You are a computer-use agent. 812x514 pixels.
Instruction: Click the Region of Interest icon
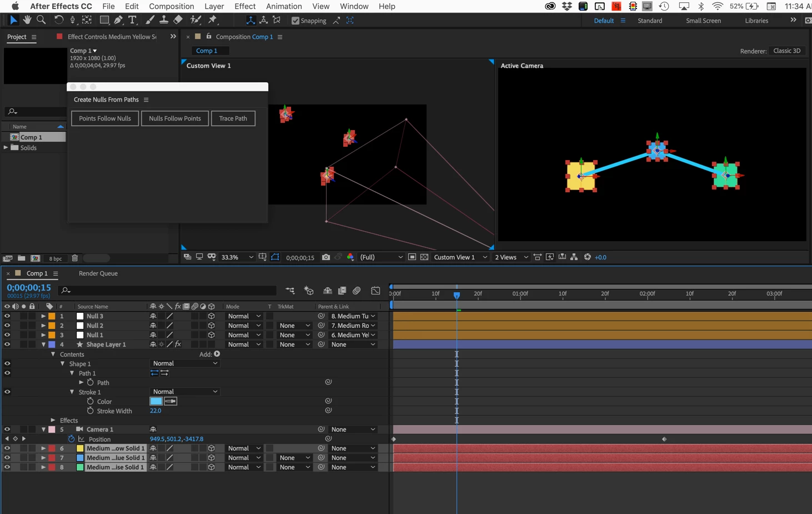412,257
